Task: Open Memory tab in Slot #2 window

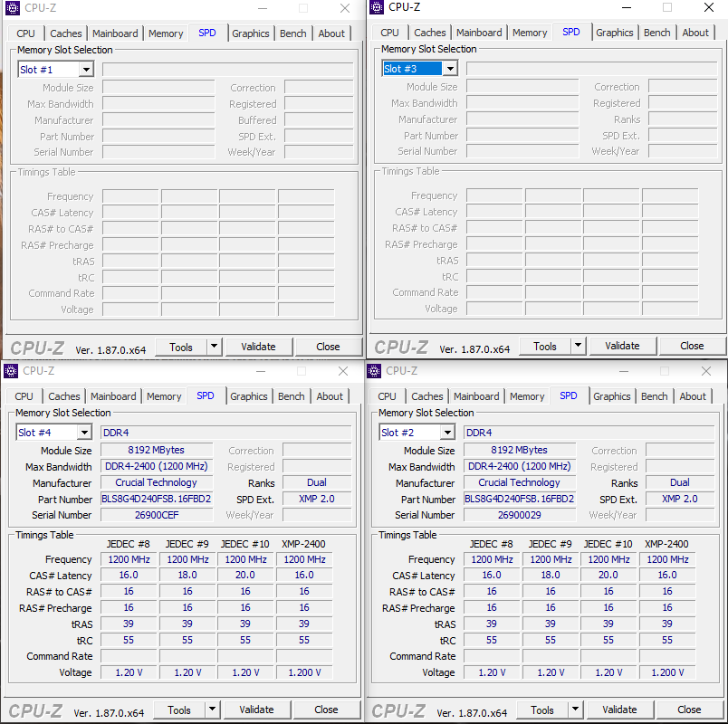Action: pos(527,396)
